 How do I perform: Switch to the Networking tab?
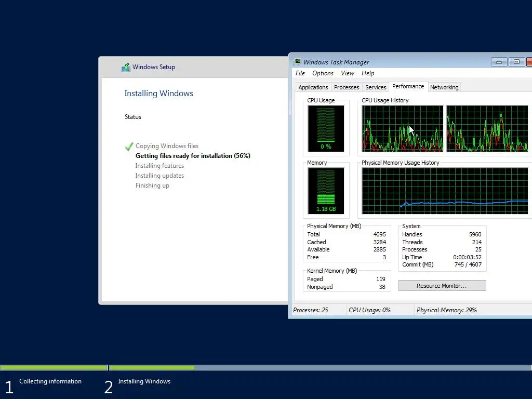(x=444, y=87)
